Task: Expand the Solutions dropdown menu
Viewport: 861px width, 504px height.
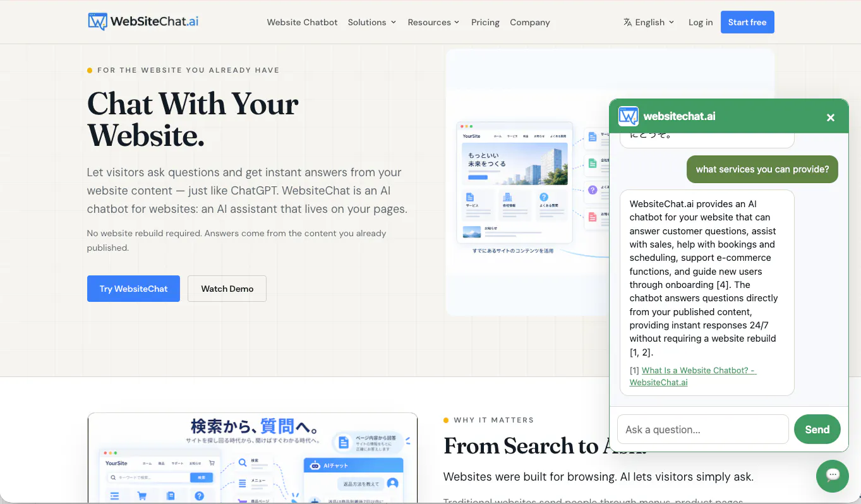Action: pos(372,22)
